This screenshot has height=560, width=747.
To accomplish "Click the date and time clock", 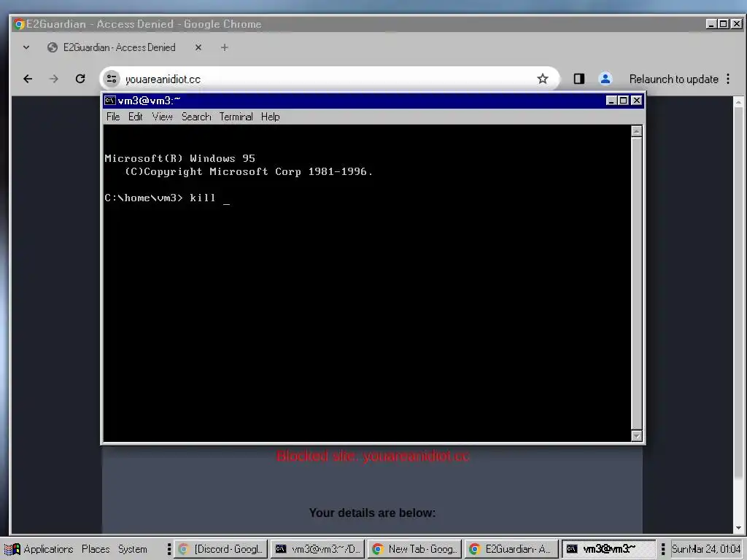I will (706, 549).
